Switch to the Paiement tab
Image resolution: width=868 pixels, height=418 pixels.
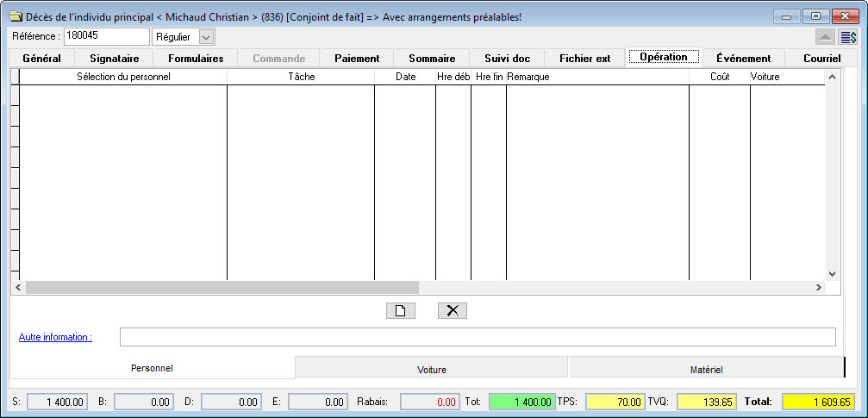357,59
